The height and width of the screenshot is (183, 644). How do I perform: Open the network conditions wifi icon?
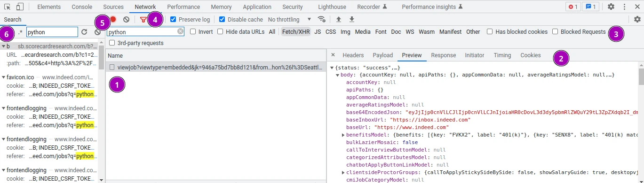tap(322, 19)
